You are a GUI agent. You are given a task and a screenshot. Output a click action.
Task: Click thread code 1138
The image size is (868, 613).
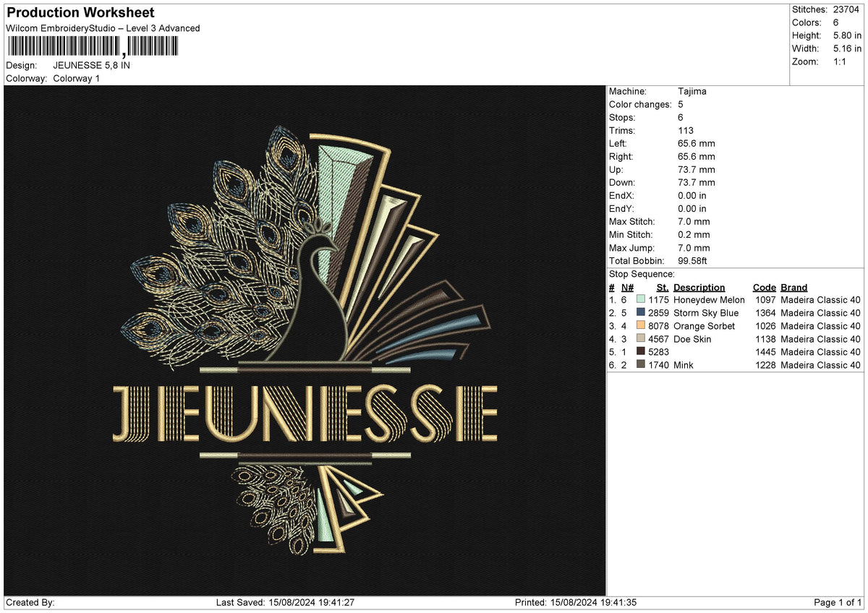coord(765,338)
